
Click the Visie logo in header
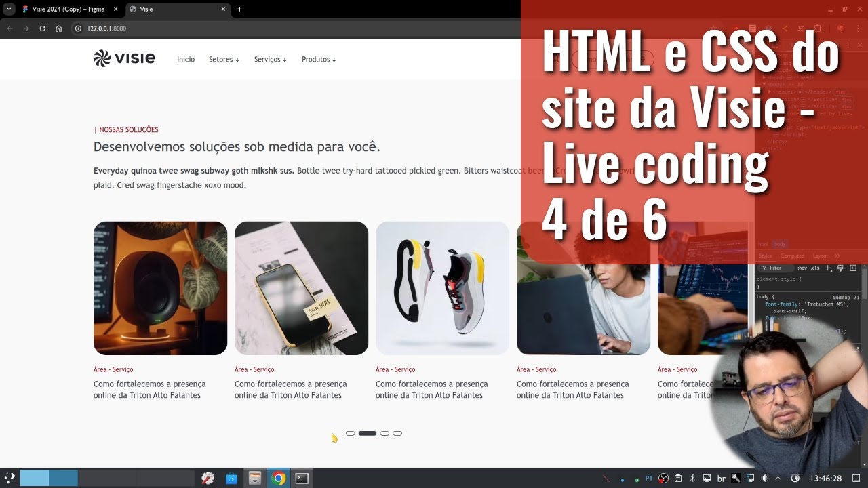[124, 59]
